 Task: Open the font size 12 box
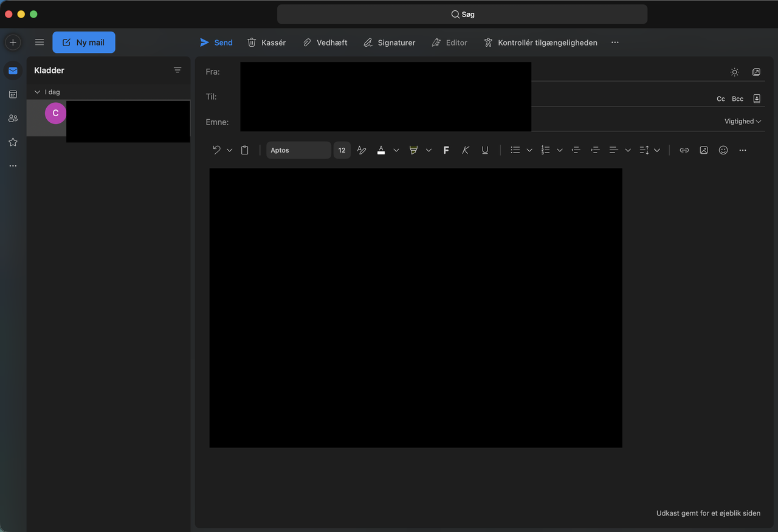[x=342, y=150]
